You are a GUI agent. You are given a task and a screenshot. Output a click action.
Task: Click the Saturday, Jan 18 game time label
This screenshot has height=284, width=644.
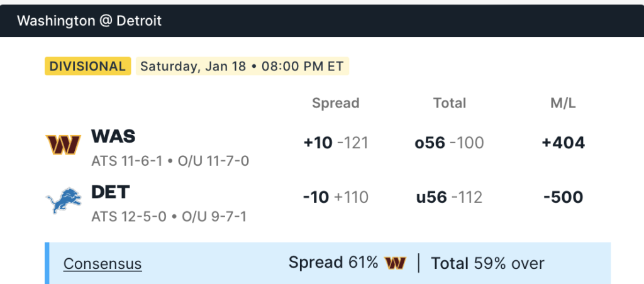click(242, 67)
